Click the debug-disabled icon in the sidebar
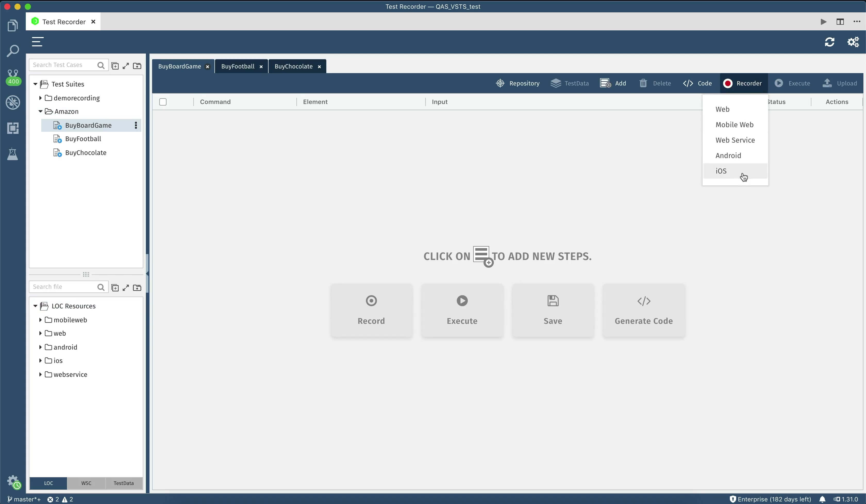The width and height of the screenshot is (866, 504). [x=13, y=102]
